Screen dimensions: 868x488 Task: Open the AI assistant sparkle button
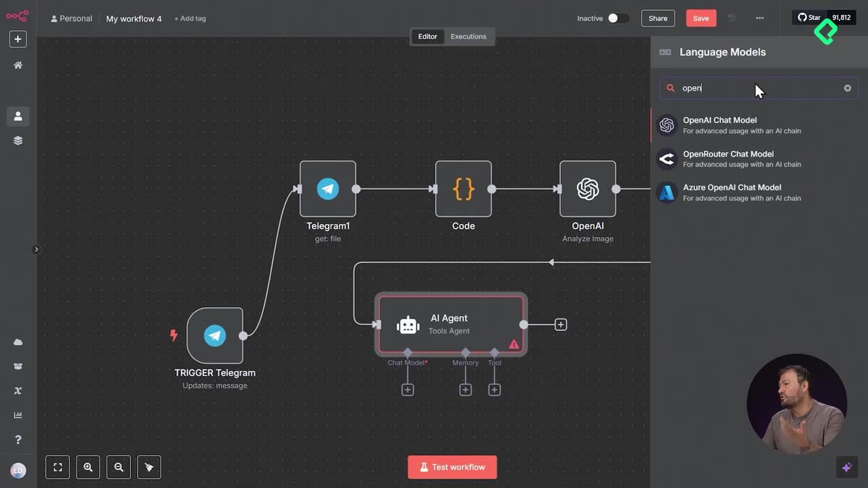click(x=846, y=467)
